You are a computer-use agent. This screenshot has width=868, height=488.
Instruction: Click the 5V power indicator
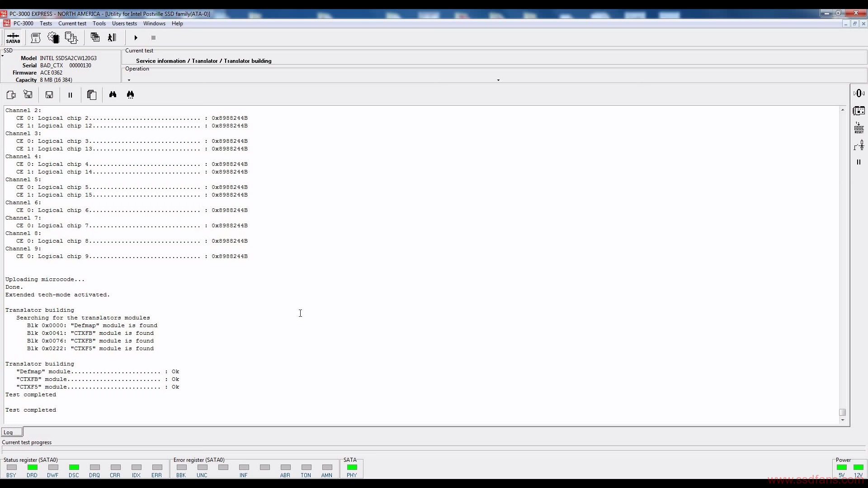click(x=842, y=467)
